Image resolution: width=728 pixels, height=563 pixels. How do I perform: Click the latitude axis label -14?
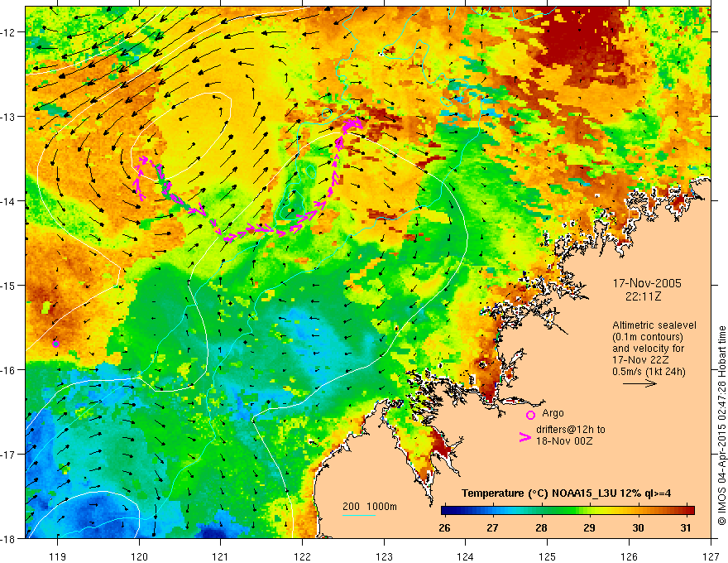click(x=8, y=200)
